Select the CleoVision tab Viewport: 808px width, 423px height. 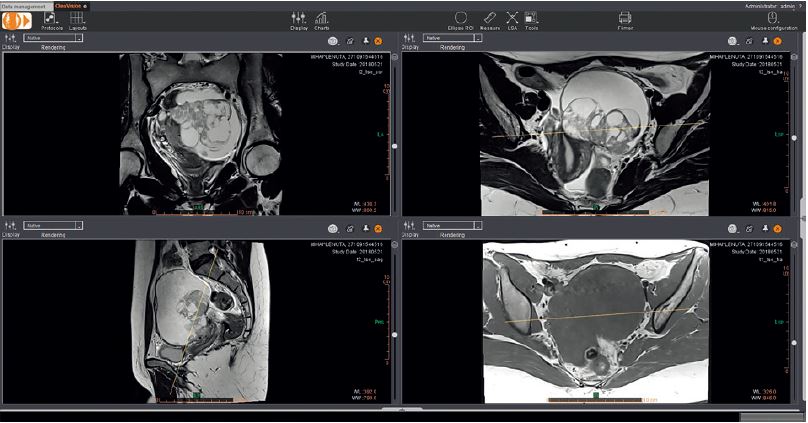point(70,4)
